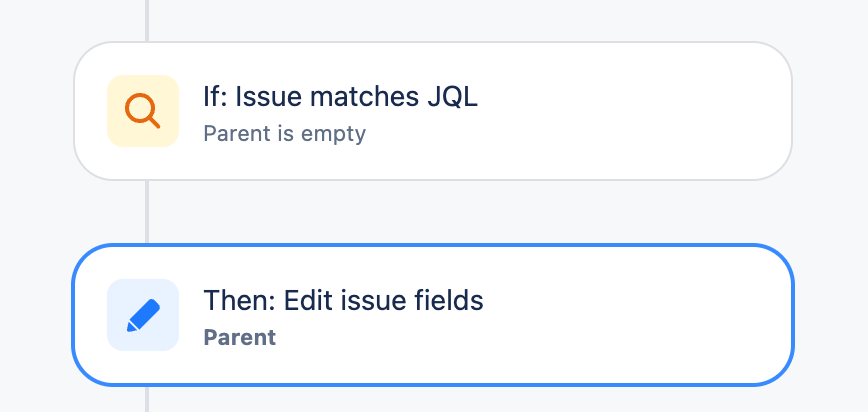The height and width of the screenshot is (412, 868).
Task: Click the 'Then: Edit issue fields' title text
Action: point(343,301)
